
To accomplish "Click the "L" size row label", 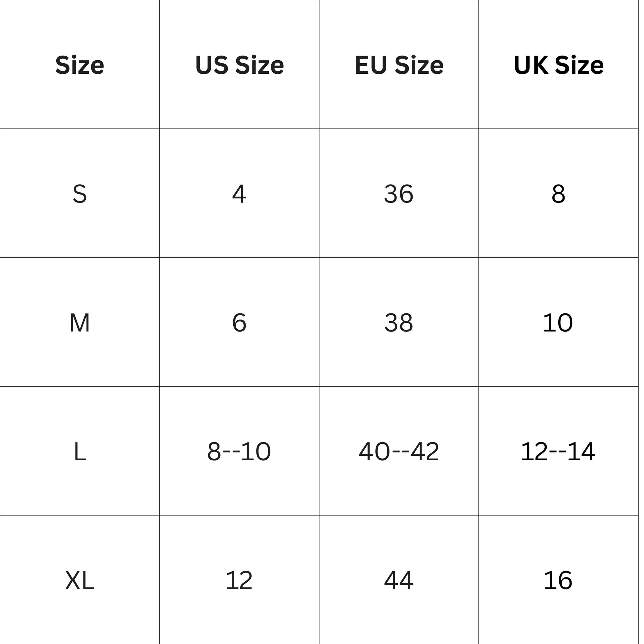I will [80, 452].
